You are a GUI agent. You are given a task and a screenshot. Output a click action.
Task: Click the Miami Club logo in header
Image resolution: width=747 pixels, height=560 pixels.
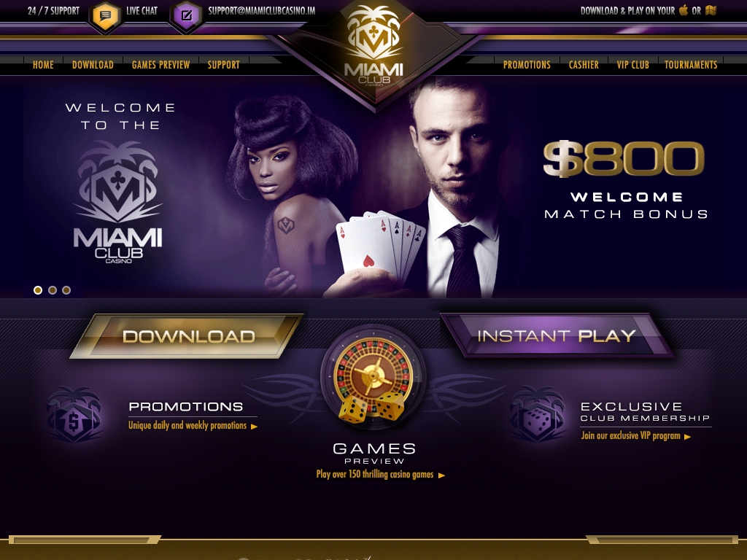tap(374, 47)
